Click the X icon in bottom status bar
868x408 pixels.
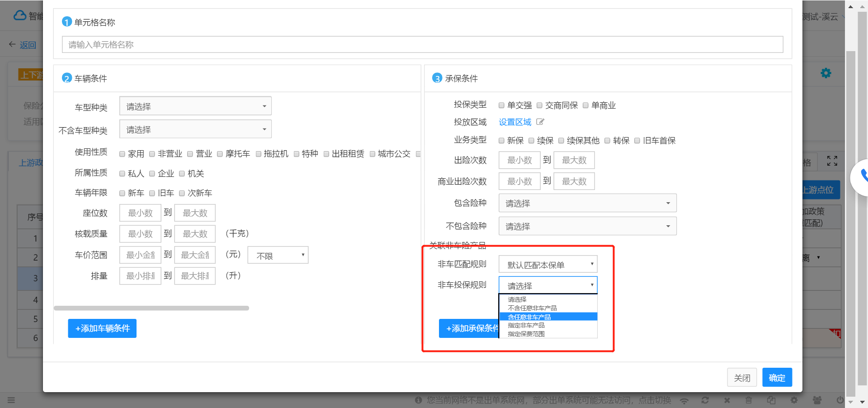click(x=727, y=400)
